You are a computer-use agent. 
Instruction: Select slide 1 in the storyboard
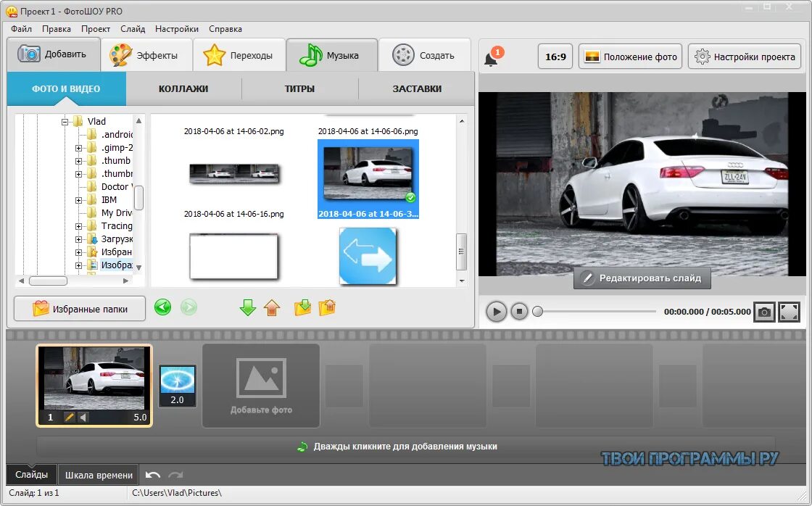coord(94,386)
